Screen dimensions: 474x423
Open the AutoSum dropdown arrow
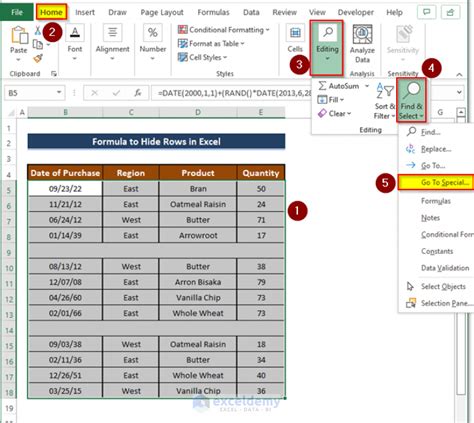[367, 86]
